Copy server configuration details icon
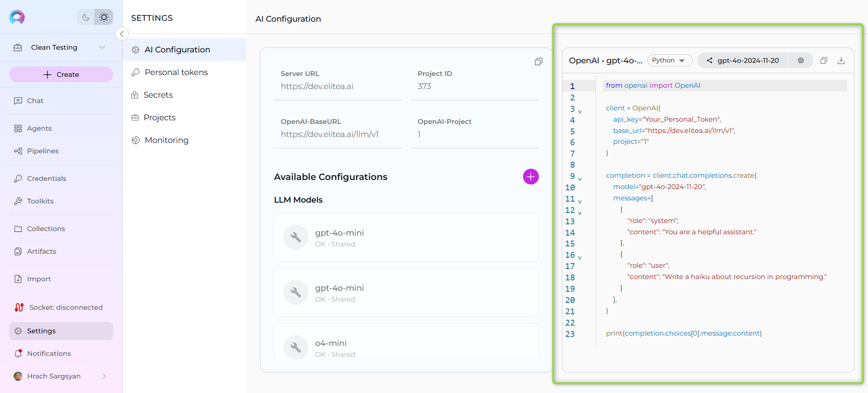This screenshot has width=868, height=393. coord(538,62)
